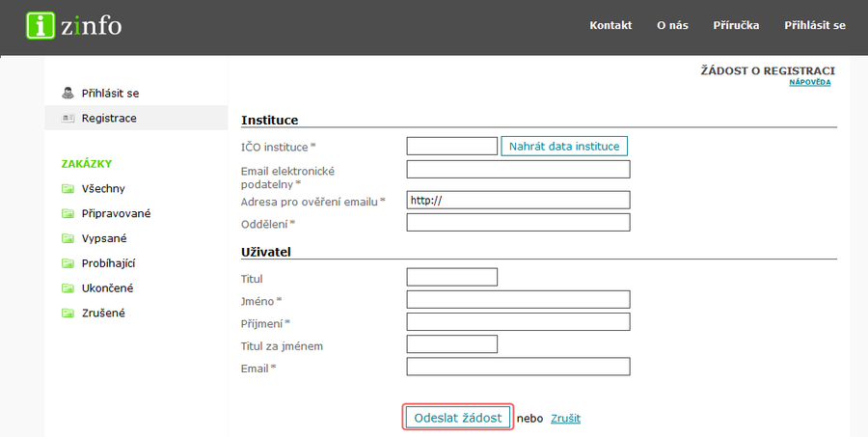Click into the Oddělení input field

(518, 223)
